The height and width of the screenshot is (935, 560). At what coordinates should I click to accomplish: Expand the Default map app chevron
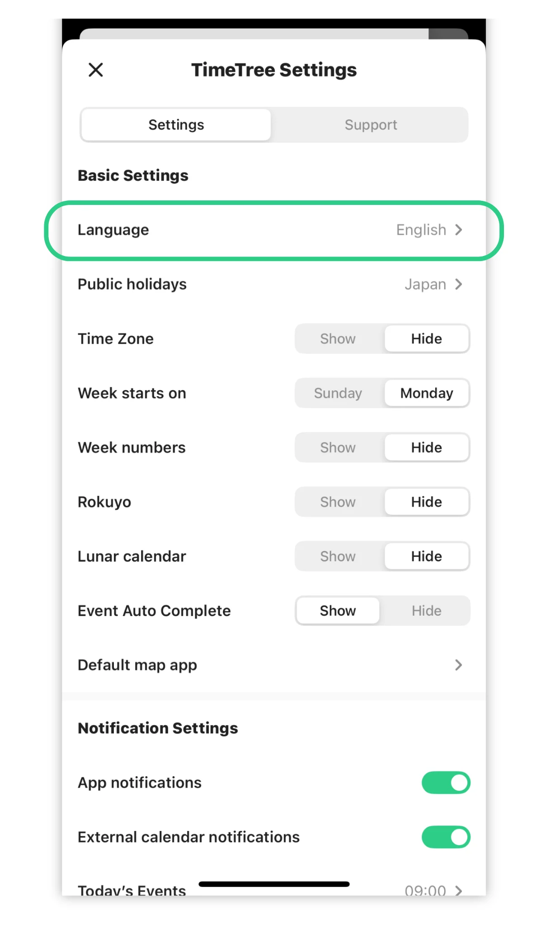pos(459,665)
